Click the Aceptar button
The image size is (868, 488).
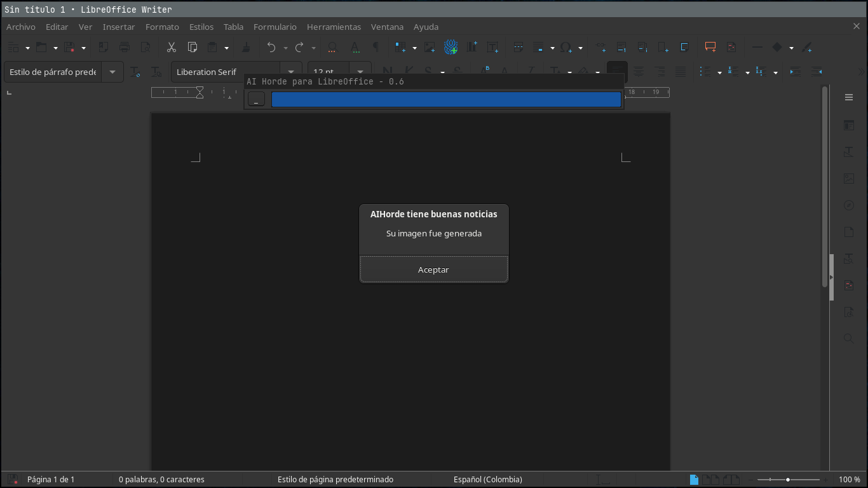433,269
